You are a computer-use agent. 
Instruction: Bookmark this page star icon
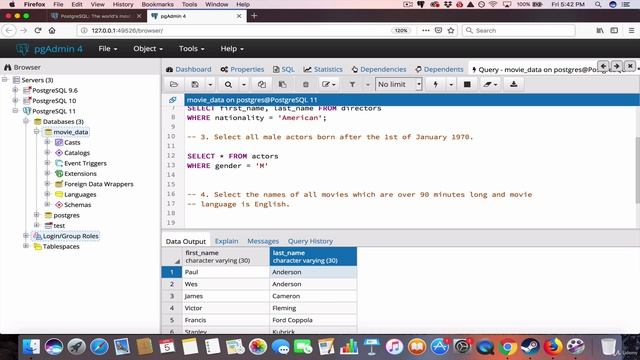coord(451,31)
